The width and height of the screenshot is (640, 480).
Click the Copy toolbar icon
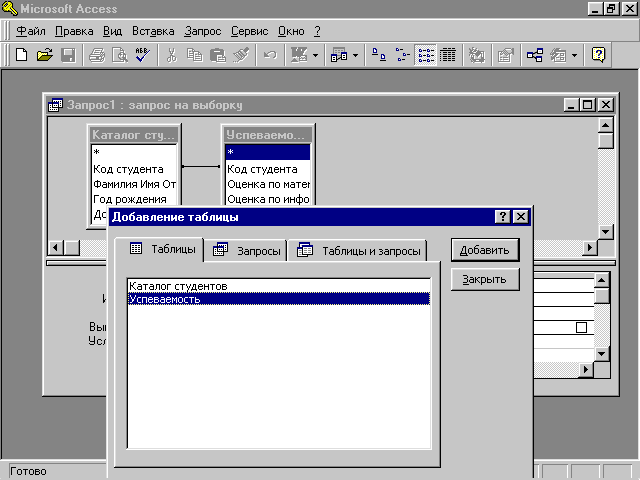(195, 55)
